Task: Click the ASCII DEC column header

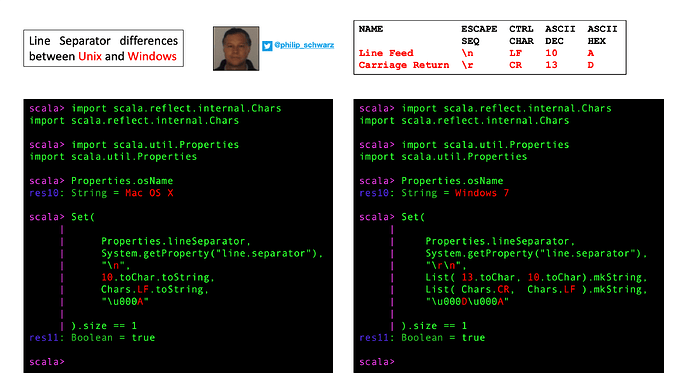Action: [560, 35]
